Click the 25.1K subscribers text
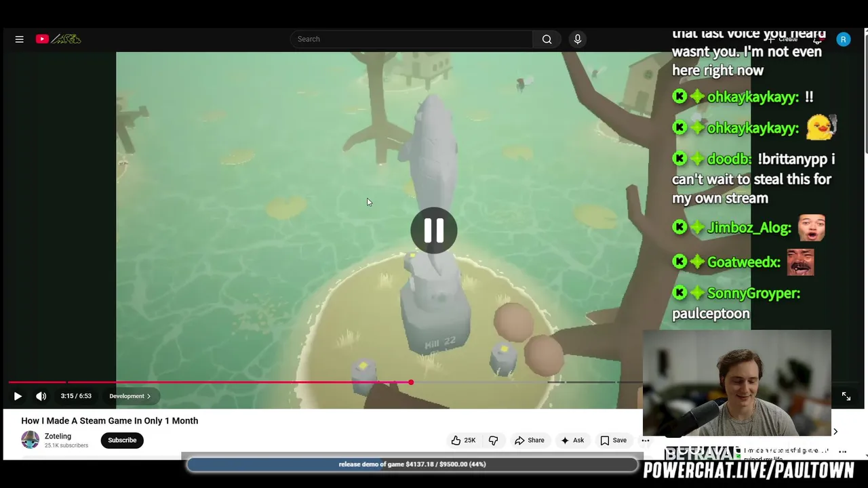The height and width of the screenshot is (488, 868). 66,446
